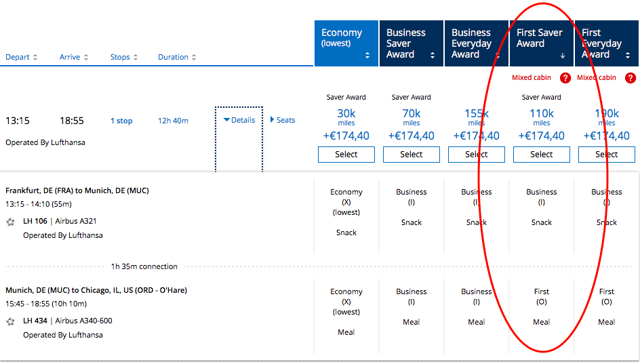The width and height of the screenshot is (640, 364).
Task: Click the Star Alliance icon beside LH 434
Action: (x=10, y=321)
